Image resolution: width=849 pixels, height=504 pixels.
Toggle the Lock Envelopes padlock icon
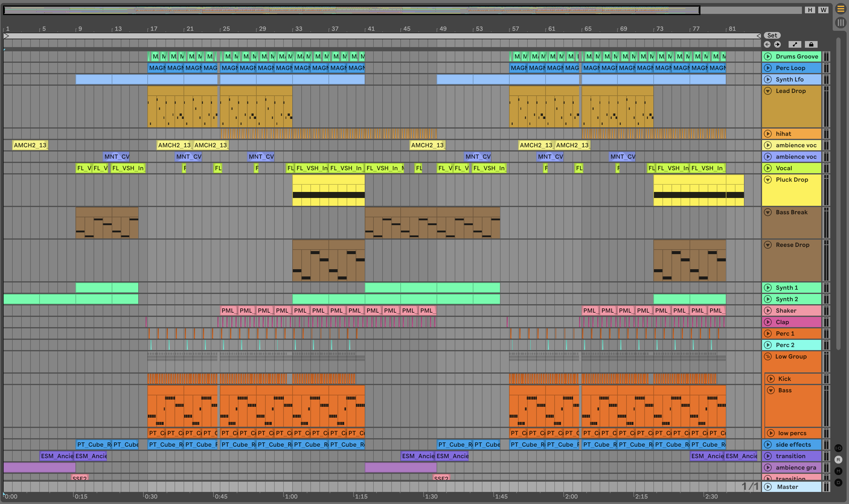coord(811,44)
